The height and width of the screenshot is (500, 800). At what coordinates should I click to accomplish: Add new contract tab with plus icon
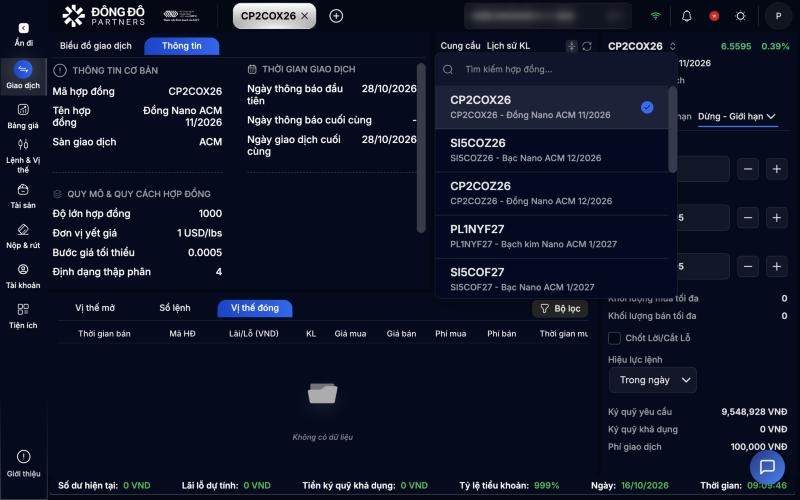pyautogui.click(x=336, y=16)
